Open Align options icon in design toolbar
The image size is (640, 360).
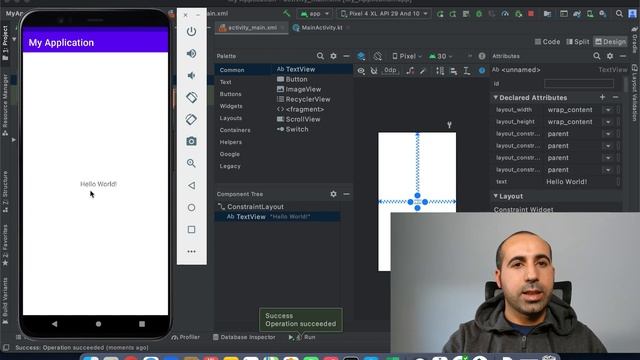(x=453, y=71)
